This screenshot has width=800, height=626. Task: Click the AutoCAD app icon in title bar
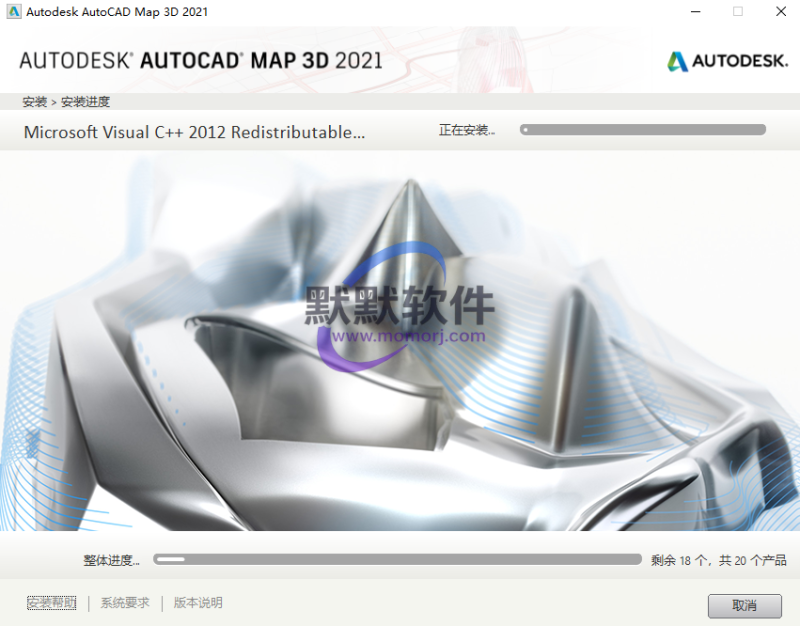[14, 12]
